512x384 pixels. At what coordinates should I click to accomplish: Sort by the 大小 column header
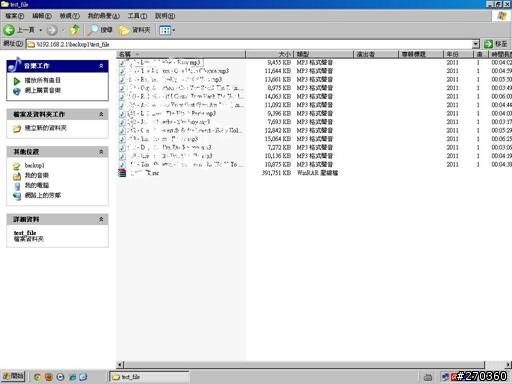tap(269, 54)
